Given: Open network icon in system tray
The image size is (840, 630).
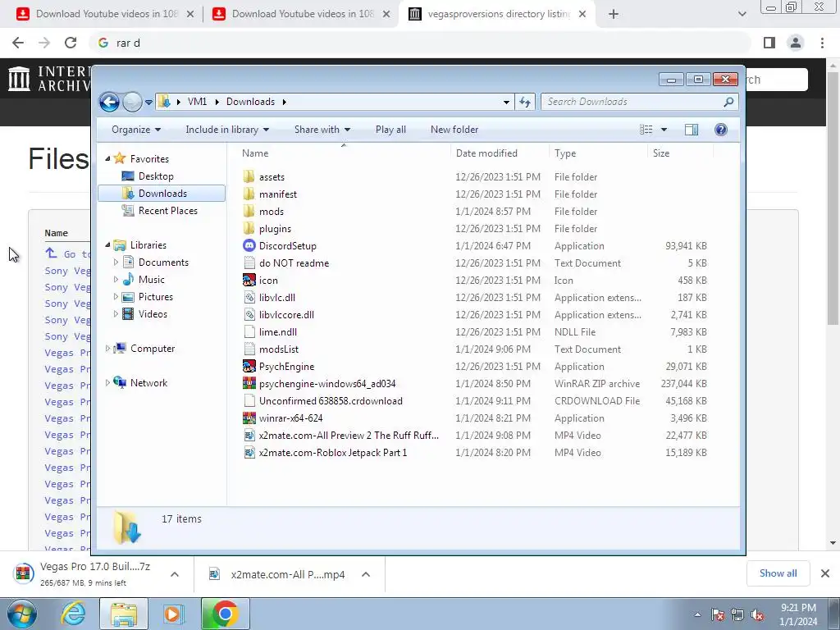Looking at the screenshot, I should (737, 615).
